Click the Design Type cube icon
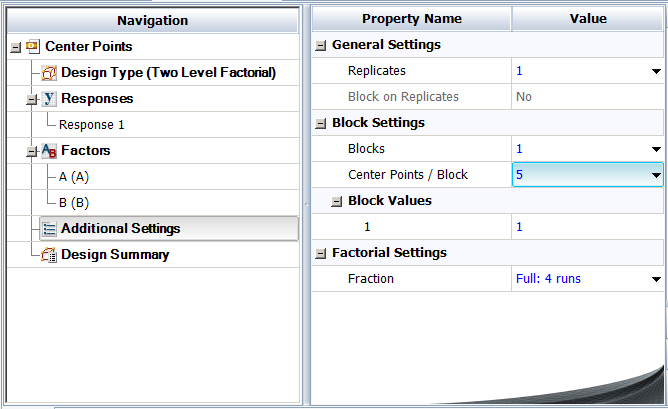Image resolution: width=668 pixels, height=409 pixels. 49,73
